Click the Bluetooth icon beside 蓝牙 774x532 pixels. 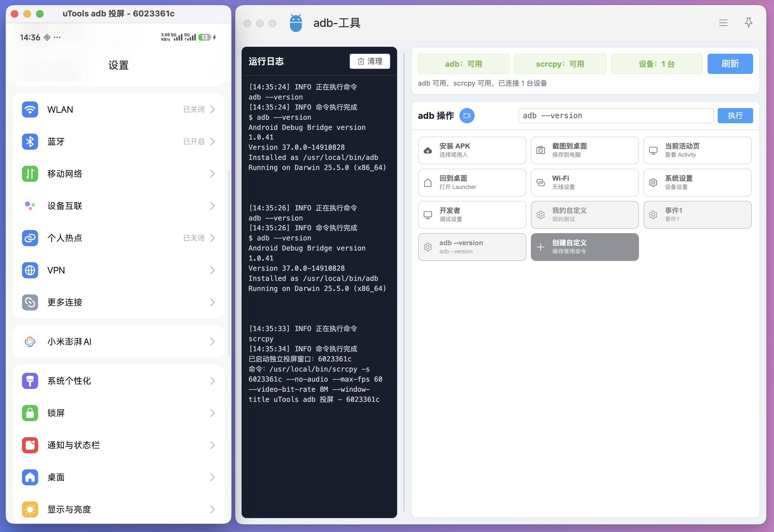[30, 142]
